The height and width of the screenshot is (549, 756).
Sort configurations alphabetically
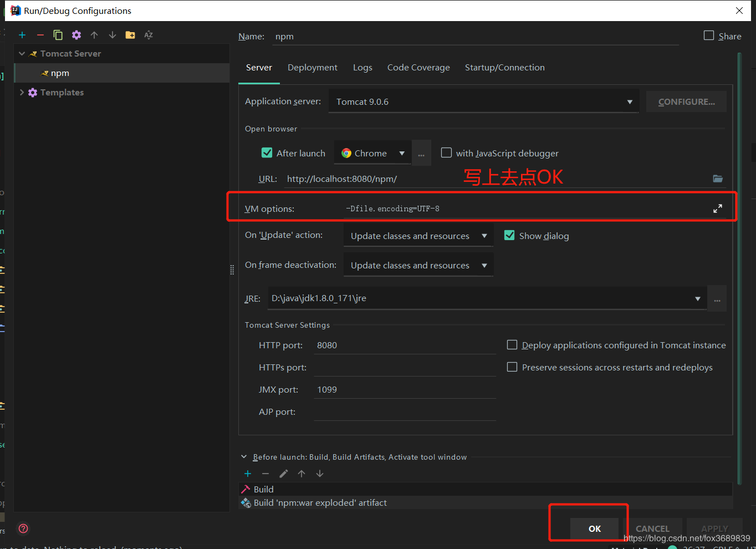pos(149,35)
